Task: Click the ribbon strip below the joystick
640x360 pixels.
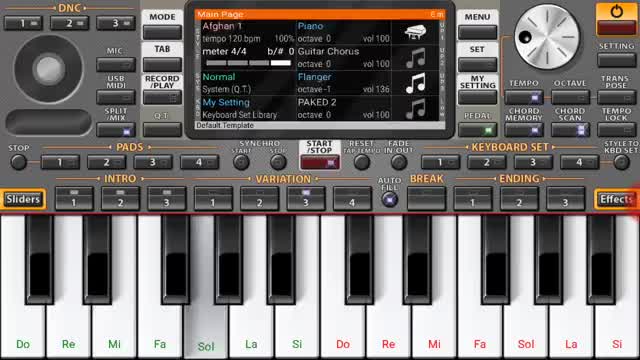Action: point(49,122)
